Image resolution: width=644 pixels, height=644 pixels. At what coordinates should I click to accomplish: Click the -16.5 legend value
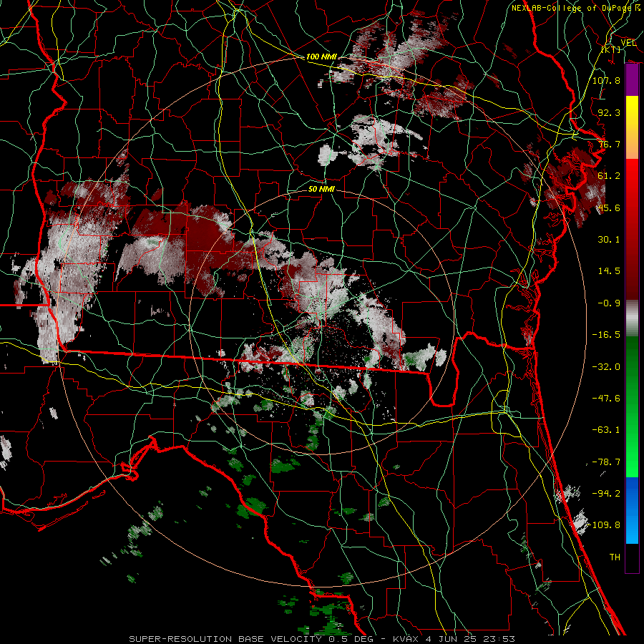point(606,335)
